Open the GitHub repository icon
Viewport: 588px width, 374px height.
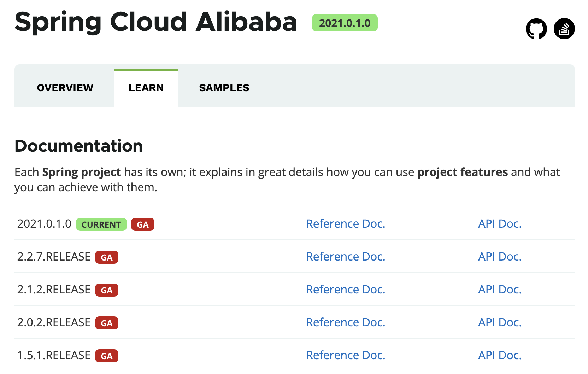pos(536,29)
